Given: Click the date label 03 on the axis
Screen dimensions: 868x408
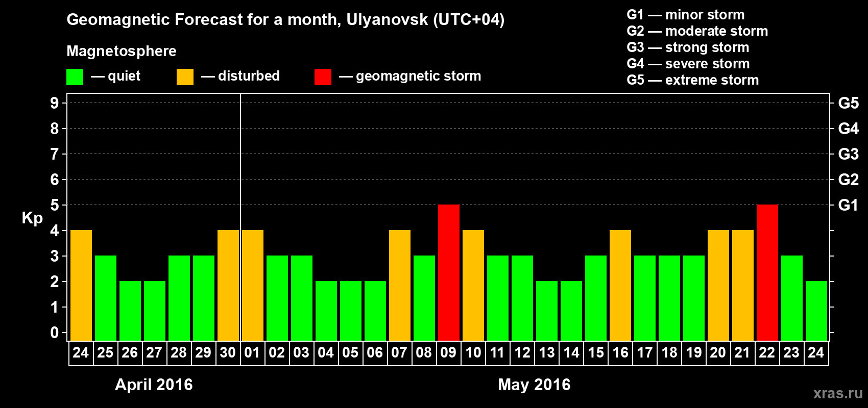Looking at the screenshot, I should click(x=301, y=352).
